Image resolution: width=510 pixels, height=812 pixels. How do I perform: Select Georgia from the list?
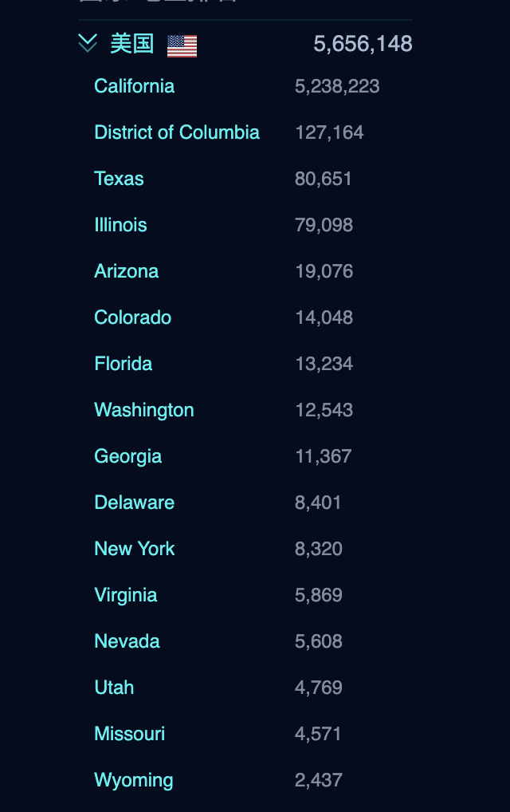pos(127,456)
